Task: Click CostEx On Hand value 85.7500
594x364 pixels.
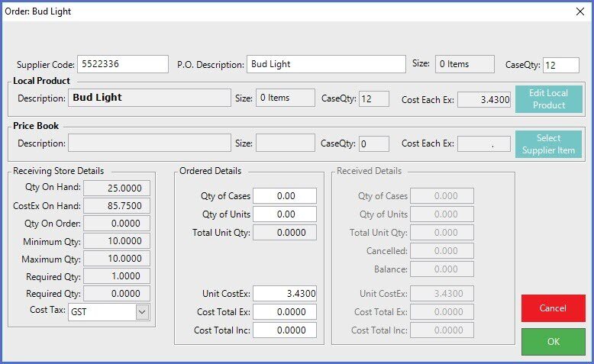Action: [x=117, y=206]
